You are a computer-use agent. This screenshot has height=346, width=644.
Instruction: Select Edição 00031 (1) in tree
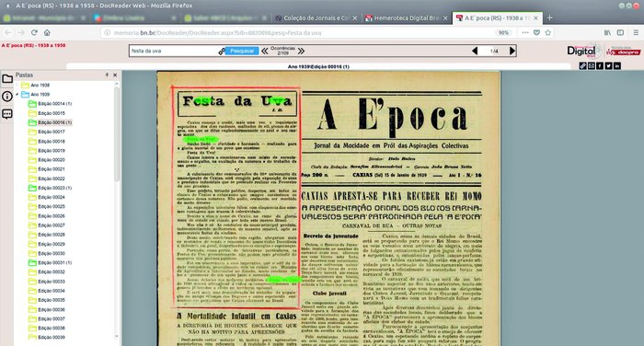coord(54,262)
